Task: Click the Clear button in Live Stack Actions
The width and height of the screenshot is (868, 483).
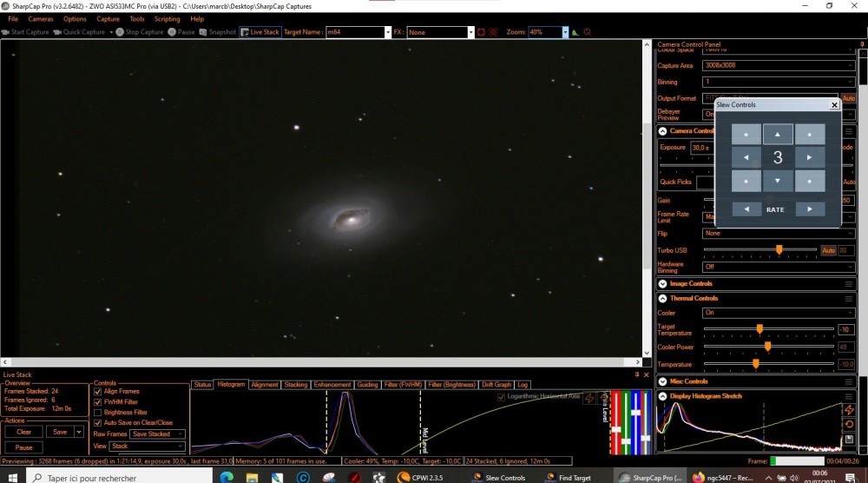Action: pyautogui.click(x=23, y=432)
